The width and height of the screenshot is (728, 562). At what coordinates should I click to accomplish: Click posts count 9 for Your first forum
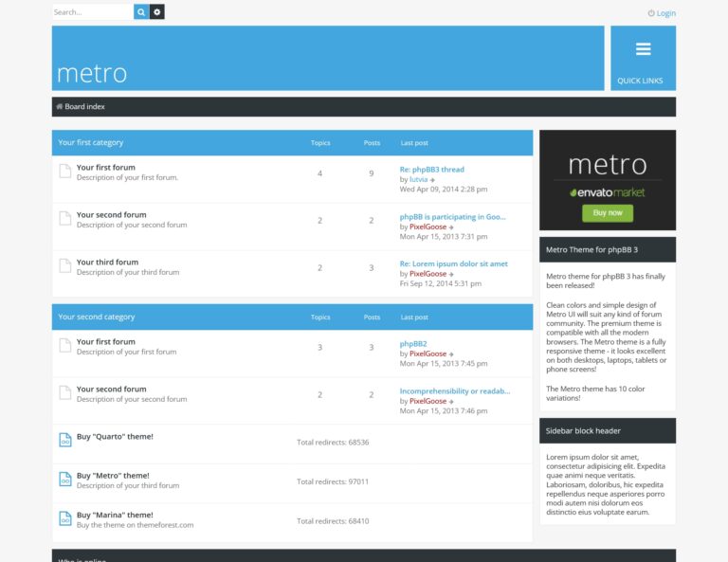pyautogui.click(x=372, y=173)
